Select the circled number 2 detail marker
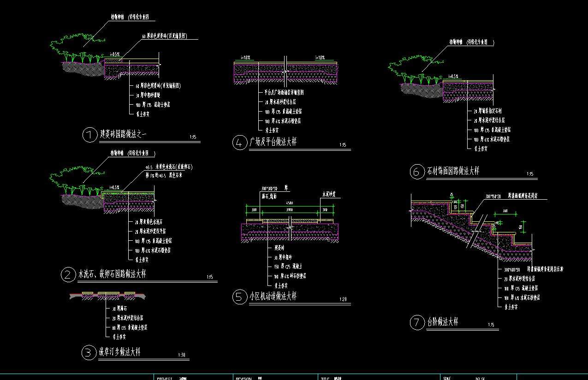 [67, 275]
